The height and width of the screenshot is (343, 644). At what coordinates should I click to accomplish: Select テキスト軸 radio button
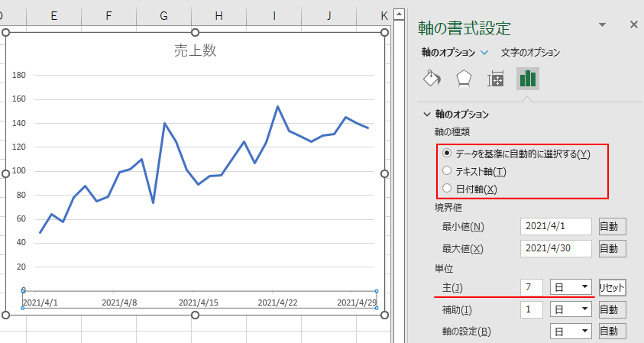(x=447, y=170)
